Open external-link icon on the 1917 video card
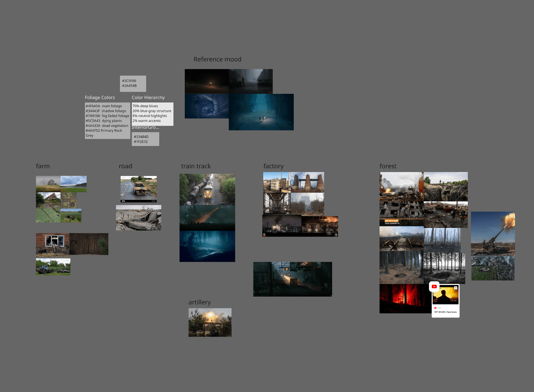Screen dimensions: 534x392 pos(456,288)
